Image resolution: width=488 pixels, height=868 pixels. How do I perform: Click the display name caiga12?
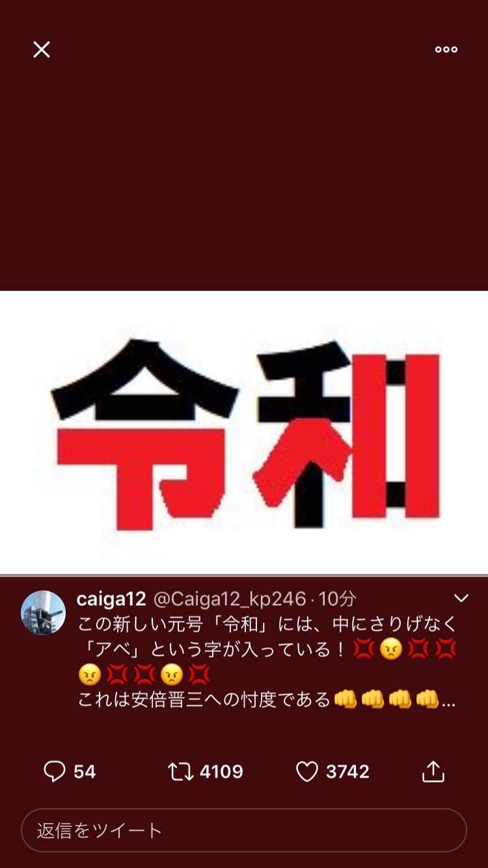point(111,599)
